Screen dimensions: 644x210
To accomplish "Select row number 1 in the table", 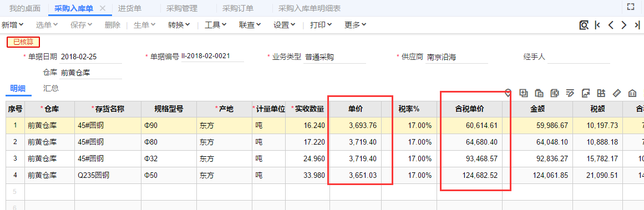I will [15, 126].
